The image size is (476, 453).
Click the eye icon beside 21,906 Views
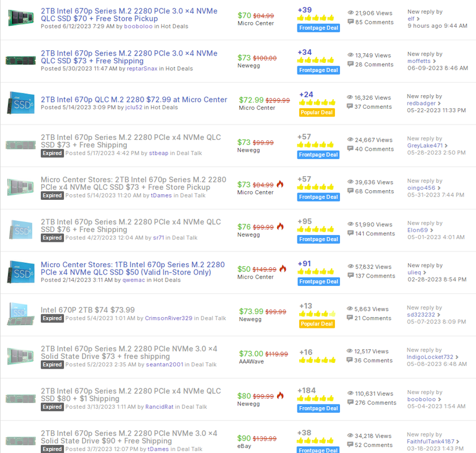(351, 13)
